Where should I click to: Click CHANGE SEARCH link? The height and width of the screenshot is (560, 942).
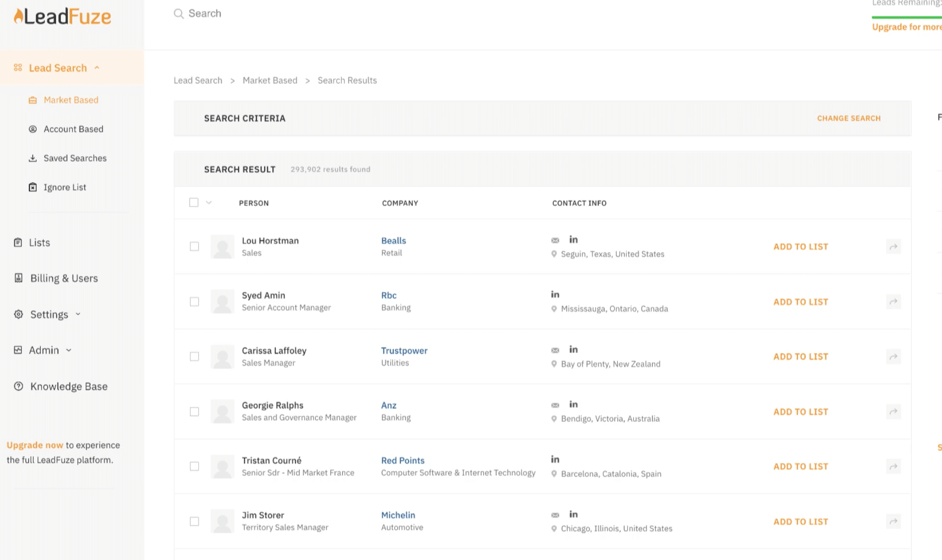(x=849, y=118)
